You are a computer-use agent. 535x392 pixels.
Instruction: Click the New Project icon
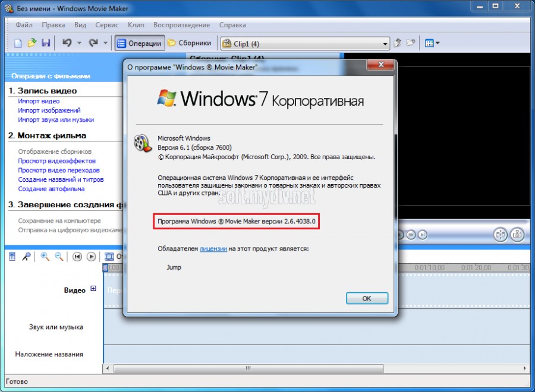(18, 43)
